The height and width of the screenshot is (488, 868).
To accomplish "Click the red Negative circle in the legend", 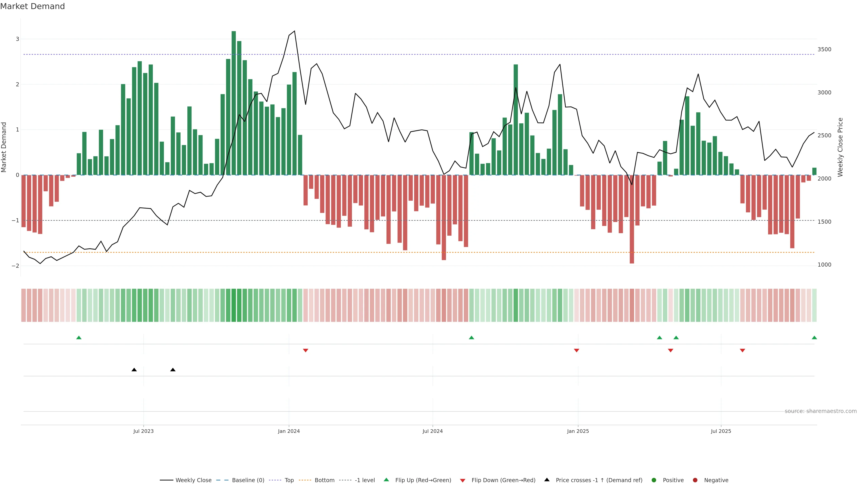I will point(695,480).
